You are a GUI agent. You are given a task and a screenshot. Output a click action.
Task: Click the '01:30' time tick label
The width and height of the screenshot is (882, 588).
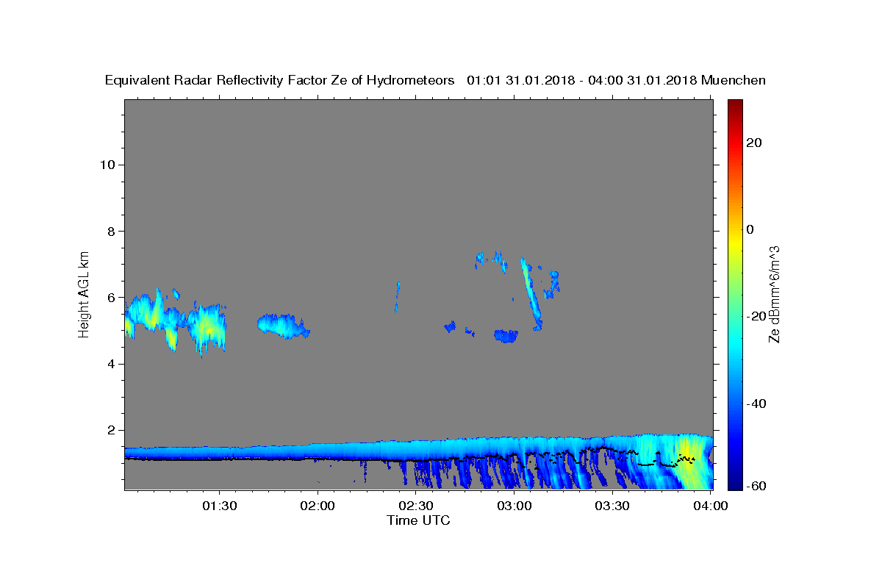[219, 506]
